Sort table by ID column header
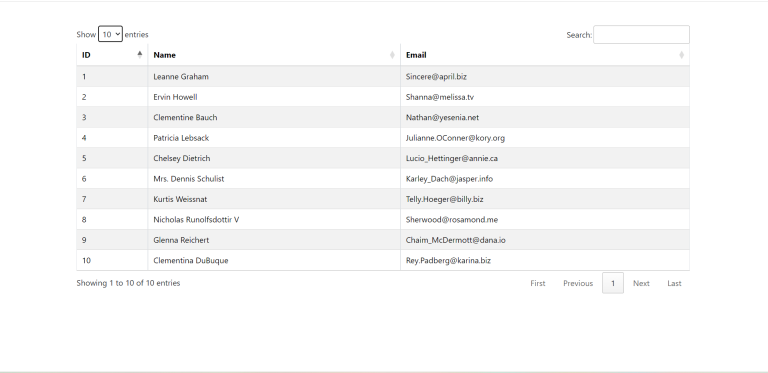 click(112, 55)
